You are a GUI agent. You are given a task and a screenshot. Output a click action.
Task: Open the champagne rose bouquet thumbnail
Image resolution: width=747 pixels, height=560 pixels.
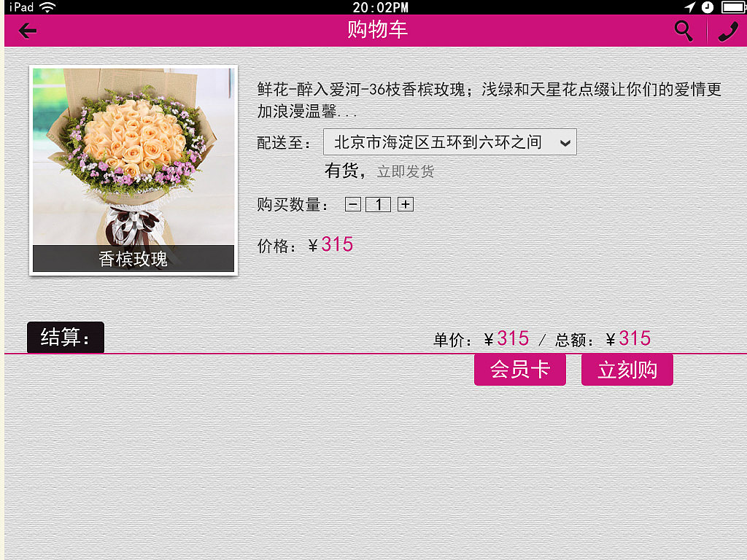coord(133,170)
